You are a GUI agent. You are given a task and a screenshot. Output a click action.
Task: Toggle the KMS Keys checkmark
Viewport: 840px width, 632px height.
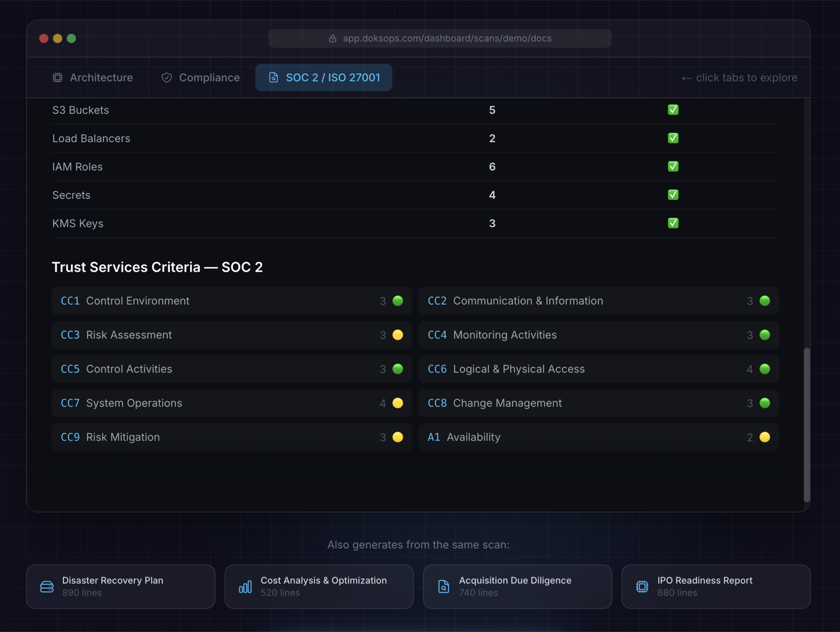[673, 223]
